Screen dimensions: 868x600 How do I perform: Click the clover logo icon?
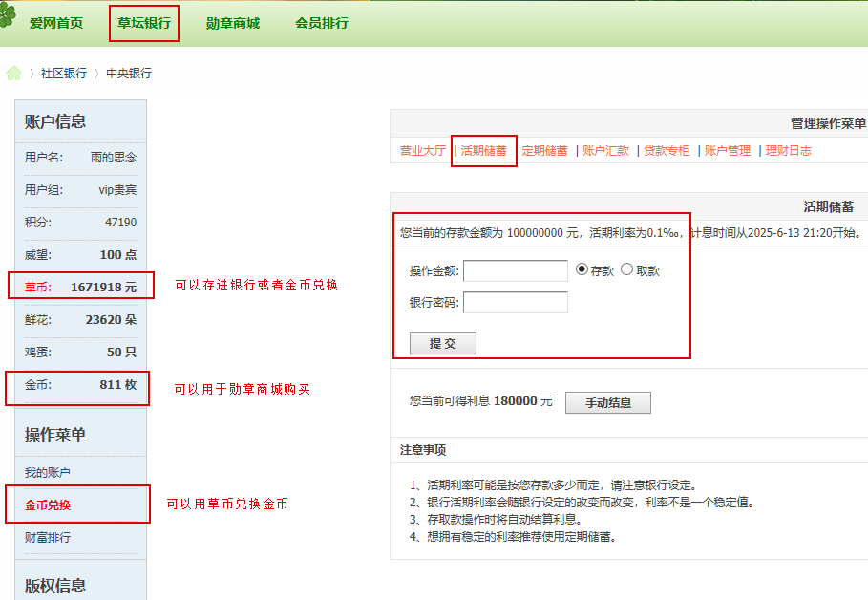[8, 15]
